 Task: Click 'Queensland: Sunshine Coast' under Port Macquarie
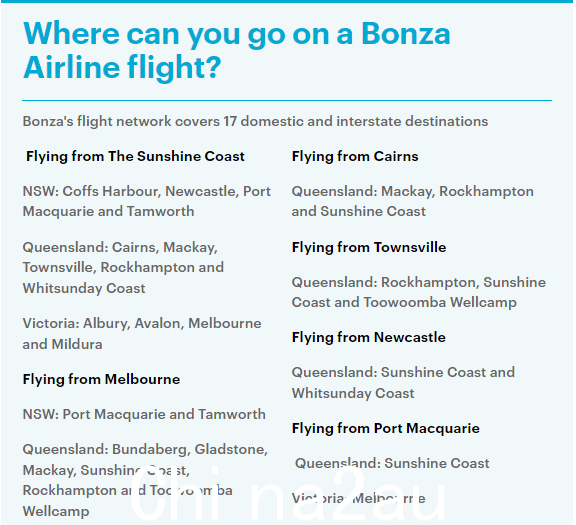pos(392,463)
